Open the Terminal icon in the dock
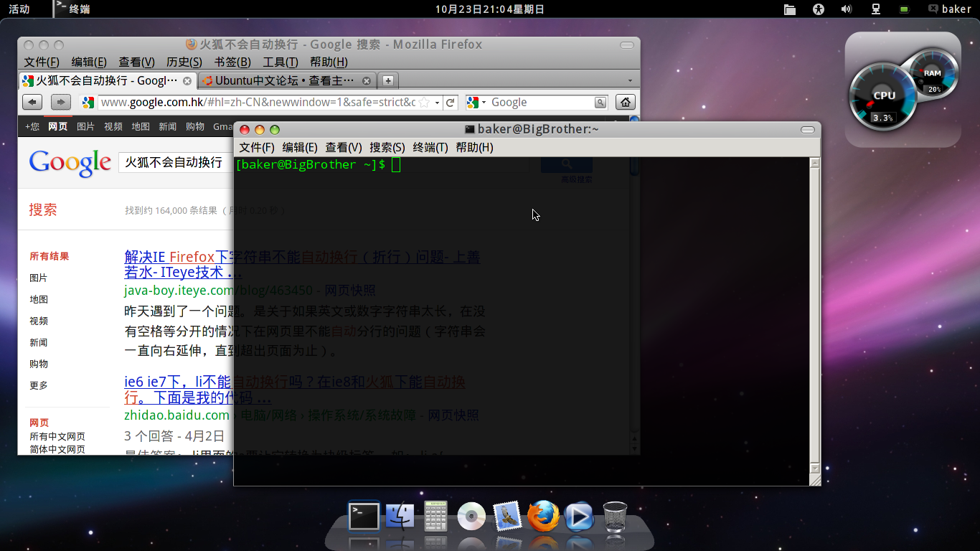The height and width of the screenshot is (551, 980). [x=364, y=516]
